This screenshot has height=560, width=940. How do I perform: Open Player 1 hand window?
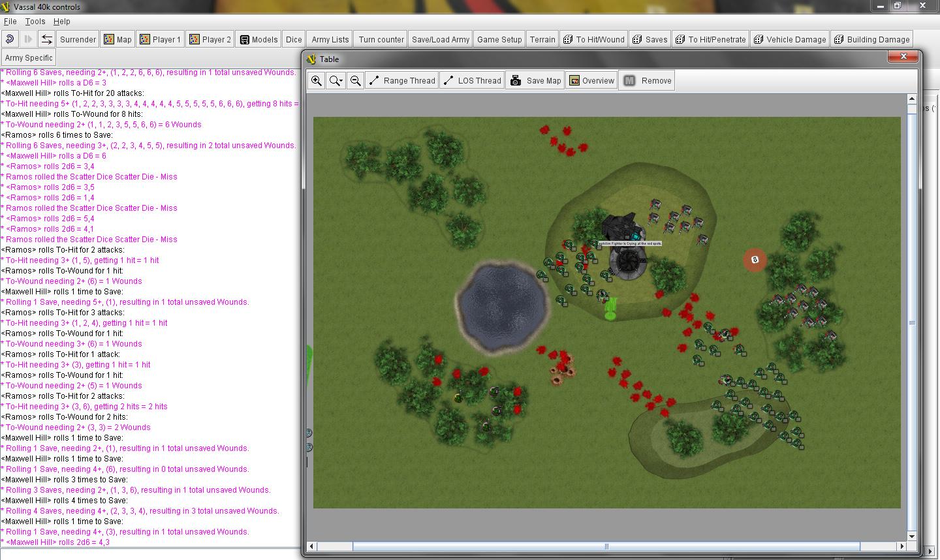pos(160,39)
